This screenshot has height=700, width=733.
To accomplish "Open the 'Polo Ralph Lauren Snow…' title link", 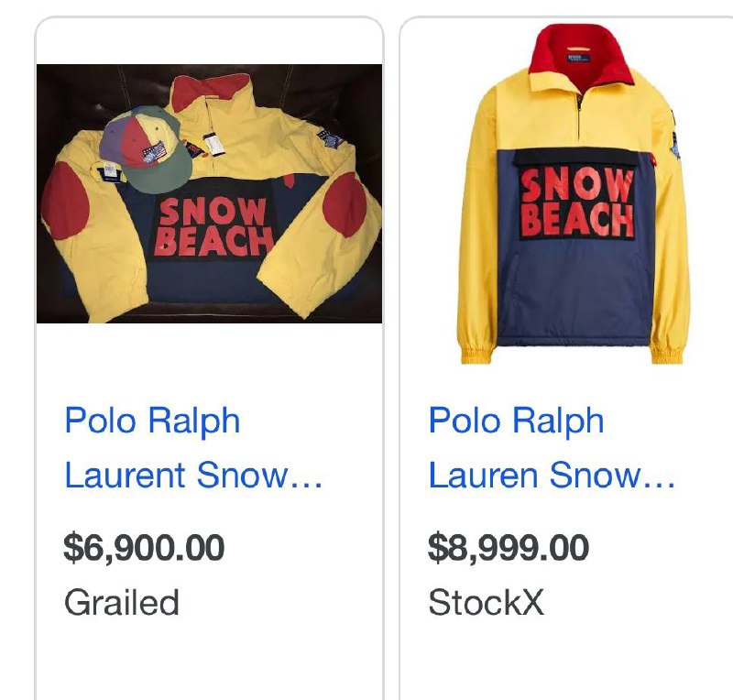I will coord(552,447).
